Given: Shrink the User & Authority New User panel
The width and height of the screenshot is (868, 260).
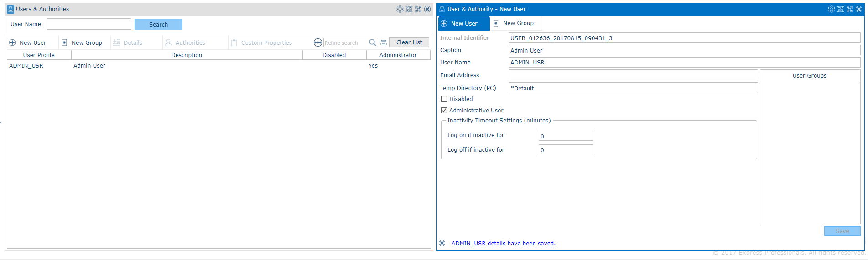Looking at the screenshot, I should (841, 9).
